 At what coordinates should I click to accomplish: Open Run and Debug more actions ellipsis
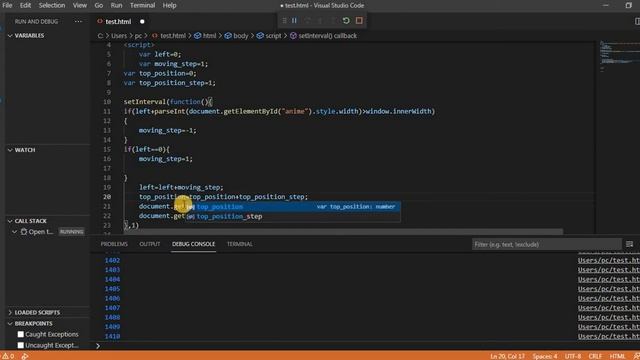[x=78, y=21]
